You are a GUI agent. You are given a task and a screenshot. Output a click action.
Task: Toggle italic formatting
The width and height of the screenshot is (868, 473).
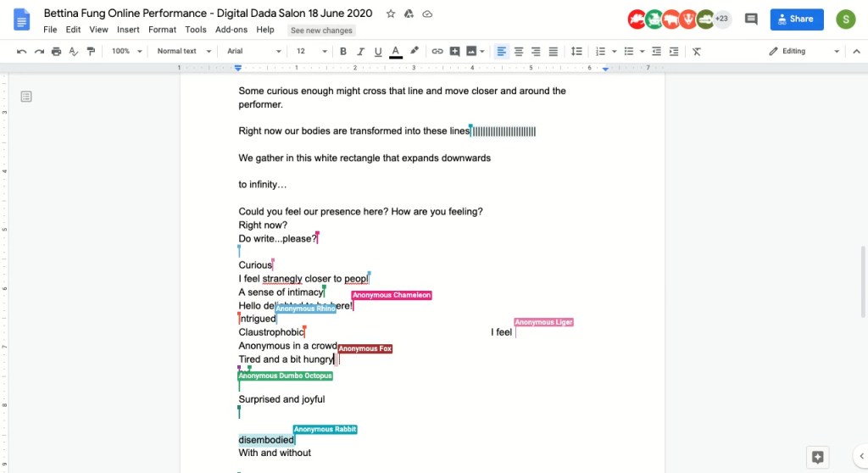(361, 52)
